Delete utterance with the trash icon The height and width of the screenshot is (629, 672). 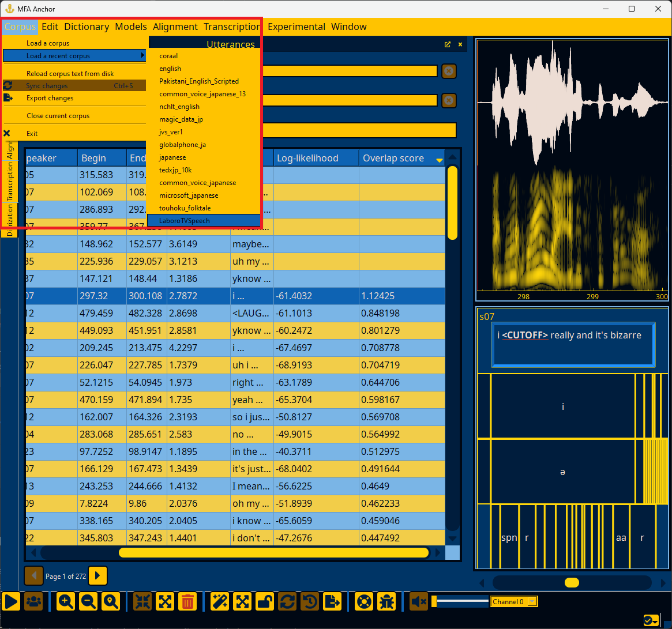(187, 601)
